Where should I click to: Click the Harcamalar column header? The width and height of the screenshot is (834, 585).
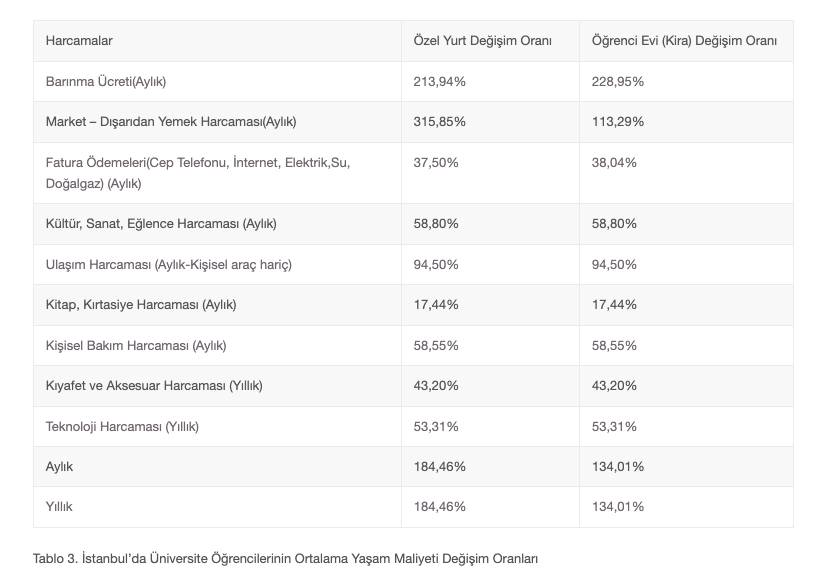[x=79, y=41]
